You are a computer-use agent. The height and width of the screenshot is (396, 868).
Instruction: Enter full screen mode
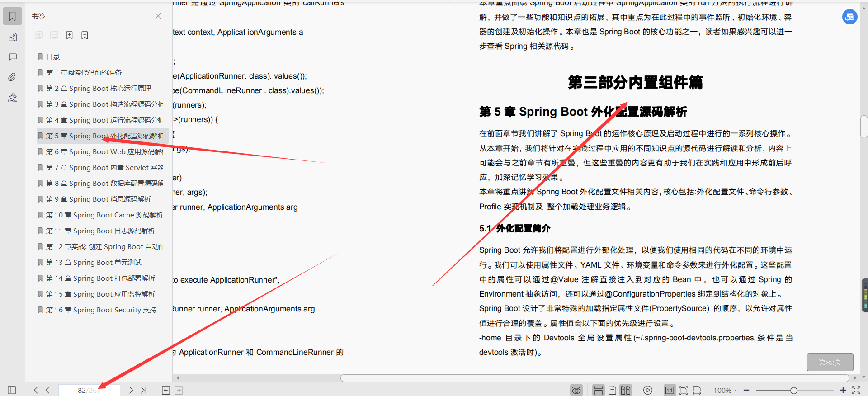pyautogui.click(x=856, y=390)
